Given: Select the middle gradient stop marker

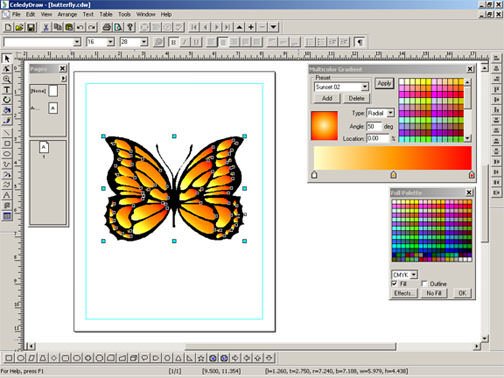Looking at the screenshot, I should click(393, 174).
